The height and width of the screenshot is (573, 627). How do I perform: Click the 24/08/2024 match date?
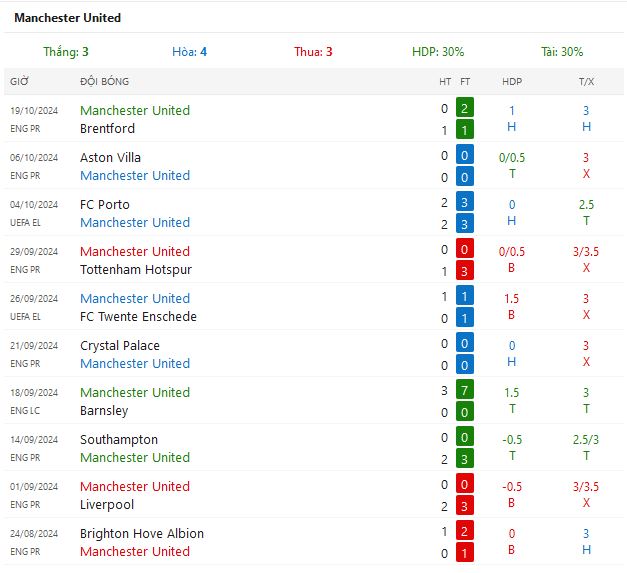coord(34,533)
